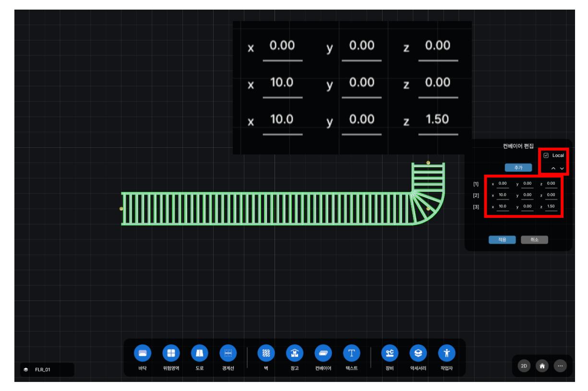Screen dimensions: 588x391
Task: Choose the 도로 (road) tool
Action: coord(199,354)
